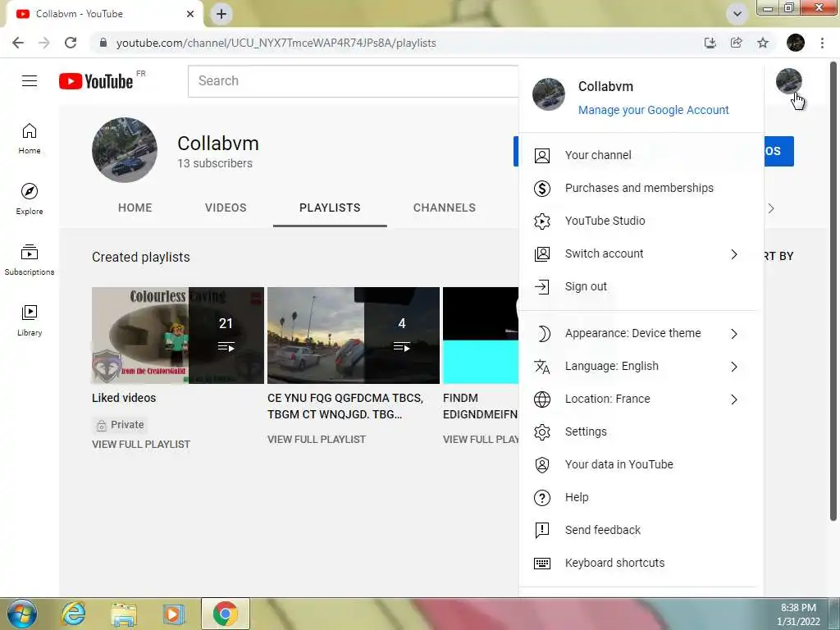Image resolution: width=840 pixels, height=630 pixels.
Task: Open Subscriptions in the sidebar
Action: [30, 260]
